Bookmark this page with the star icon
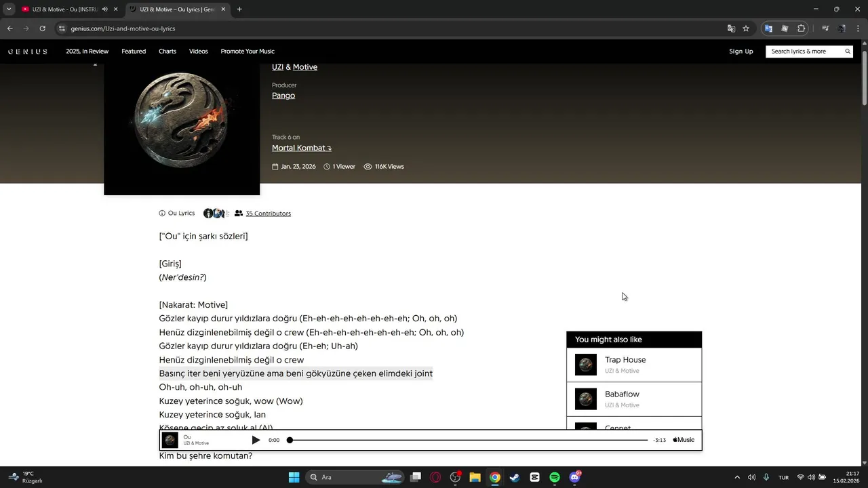This screenshot has height=488, width=868. (x=746, y=28)
